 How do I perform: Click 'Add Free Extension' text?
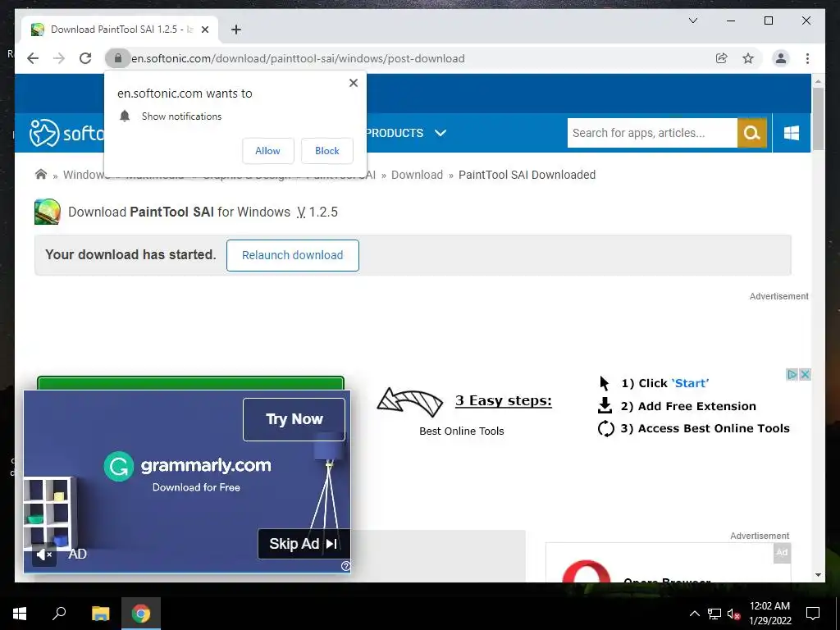697,406
